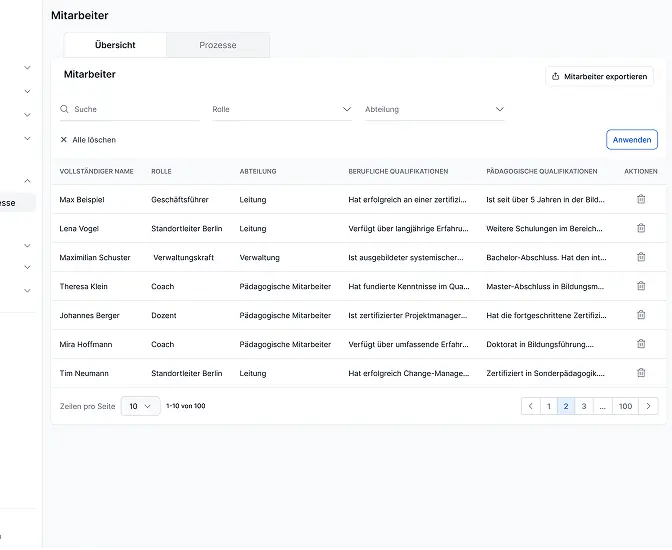Open the Rolle filter dropdown

tap(282, 109)
